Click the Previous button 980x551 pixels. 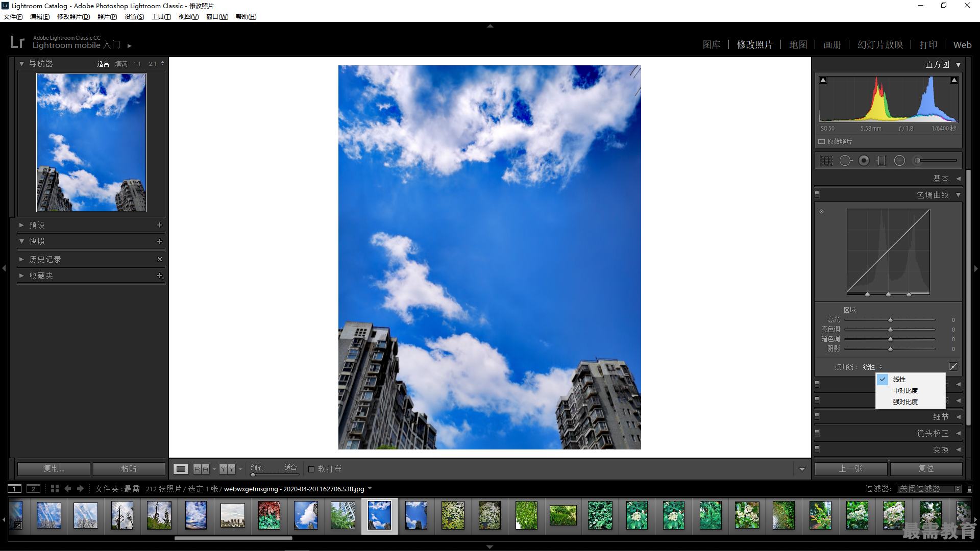tap(850, 469)
